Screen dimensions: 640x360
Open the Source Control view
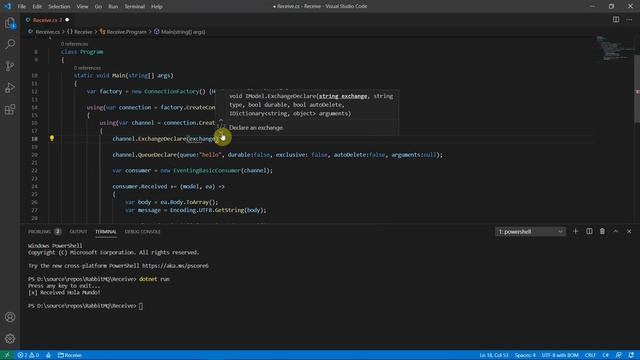10,66
